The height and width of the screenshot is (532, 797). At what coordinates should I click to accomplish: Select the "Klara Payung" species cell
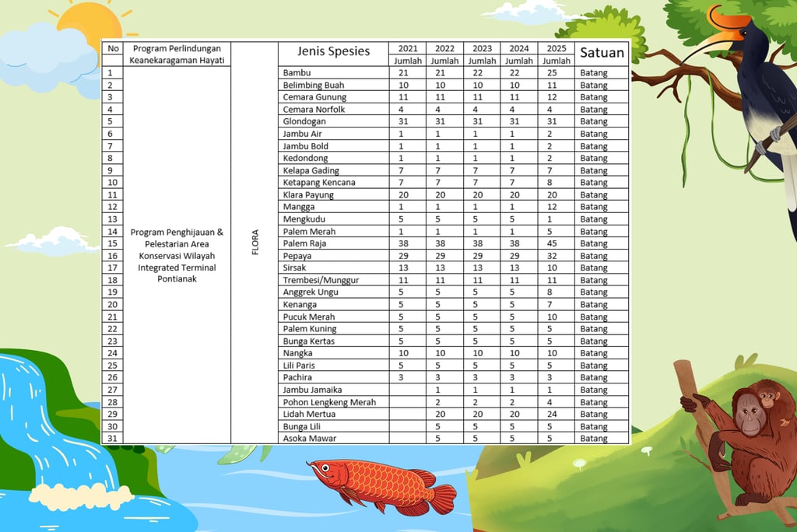click(x=333, y=194)
